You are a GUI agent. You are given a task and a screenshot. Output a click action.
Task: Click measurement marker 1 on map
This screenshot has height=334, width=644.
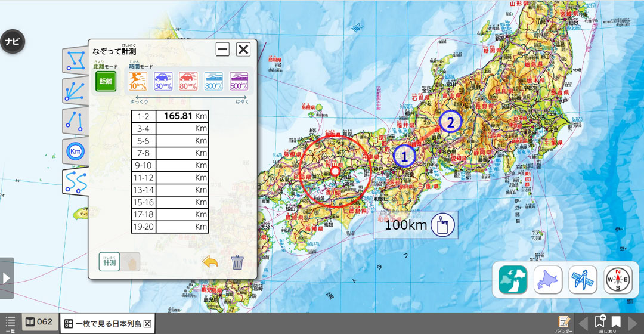(x=404, y=156)
